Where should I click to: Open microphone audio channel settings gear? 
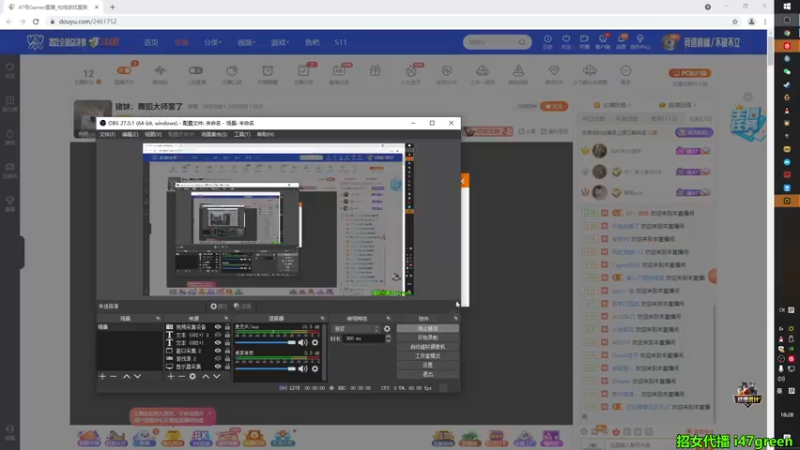315,342
